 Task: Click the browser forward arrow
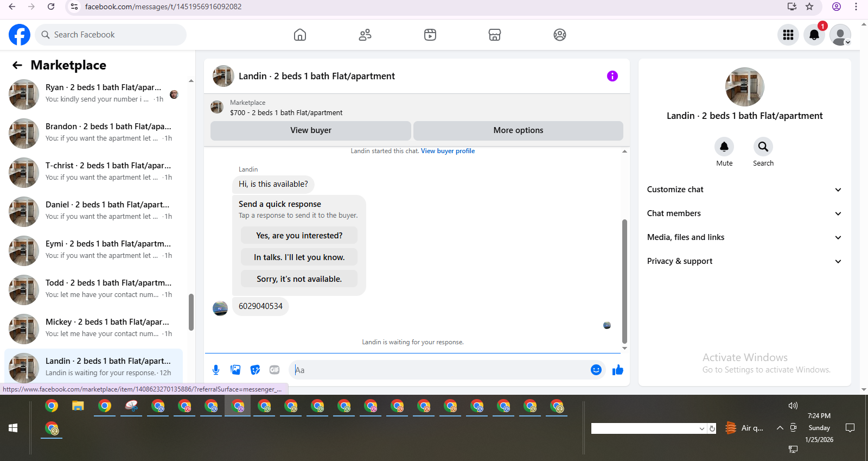tap(31, 7)
